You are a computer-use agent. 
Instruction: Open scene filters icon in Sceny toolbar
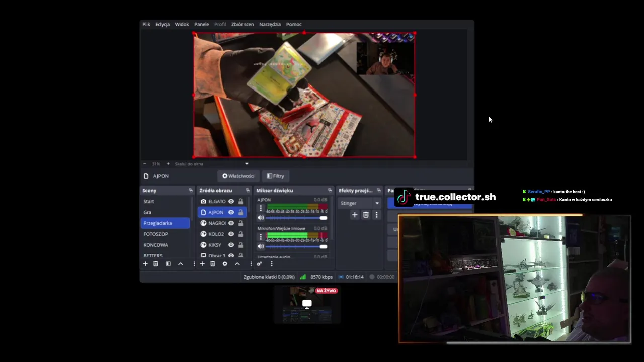click(x=168, y=264)
